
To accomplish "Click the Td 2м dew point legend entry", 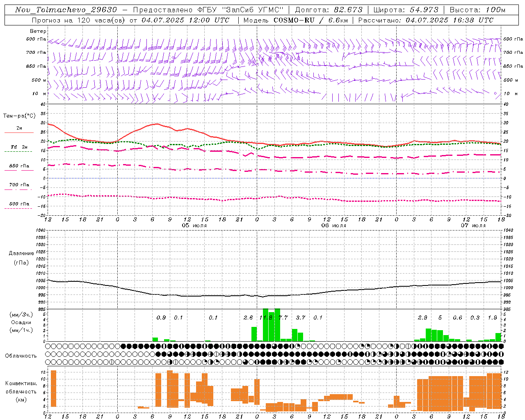I will click(19, 147).
